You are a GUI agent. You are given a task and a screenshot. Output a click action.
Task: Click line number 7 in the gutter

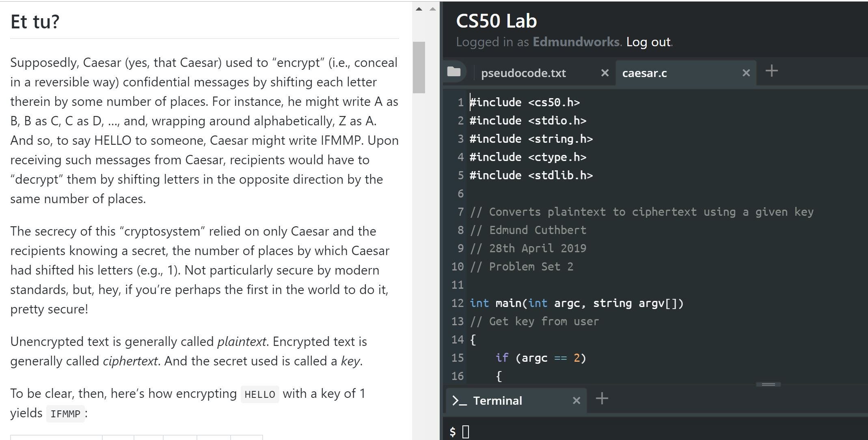[x=460, y=212]
